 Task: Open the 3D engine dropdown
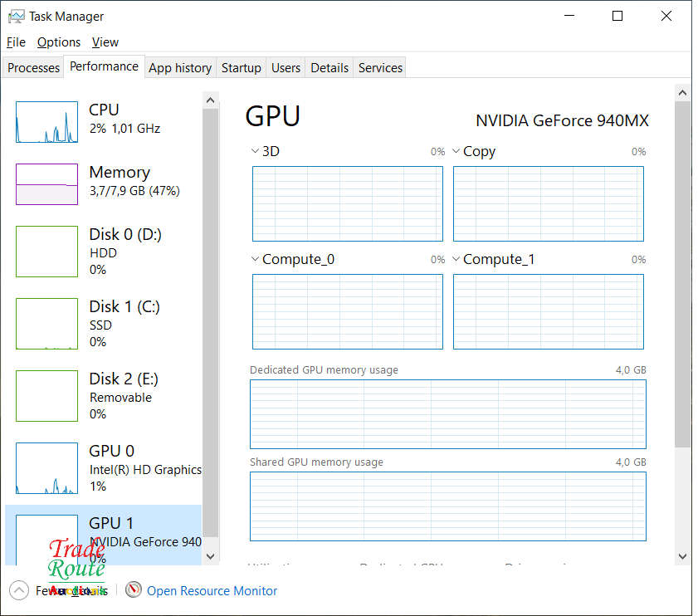click(x=255, y=152)
